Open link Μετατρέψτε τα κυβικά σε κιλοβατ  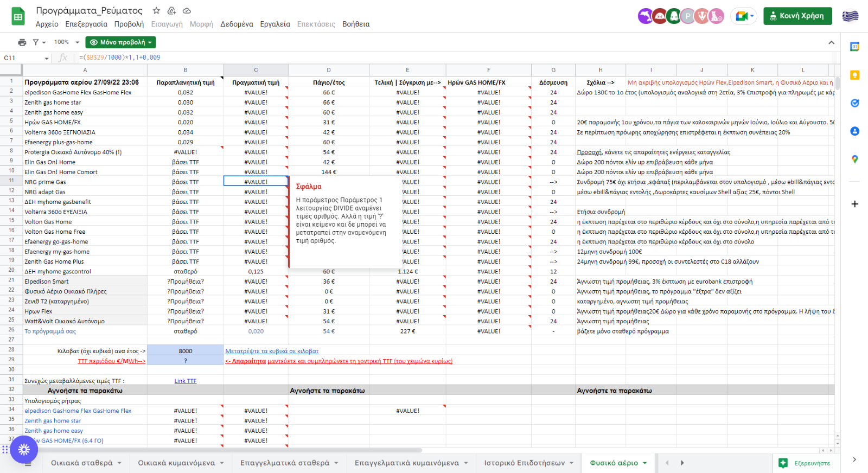(x=272, y=351)
